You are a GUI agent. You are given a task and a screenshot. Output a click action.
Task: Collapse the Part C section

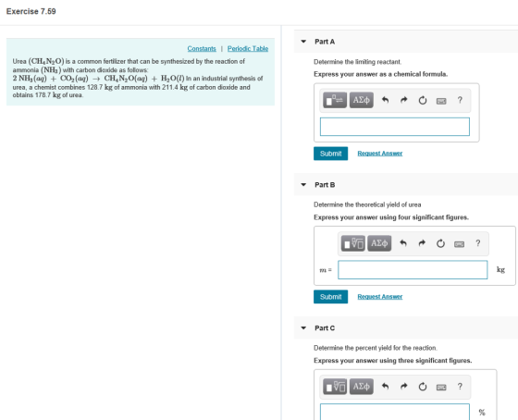pyautogui.click(x=303, y=328)
